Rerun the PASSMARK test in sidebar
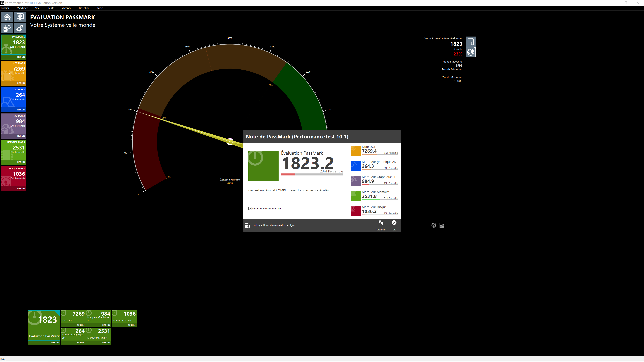Screen dimensions: 644x362 pos(21,57)
